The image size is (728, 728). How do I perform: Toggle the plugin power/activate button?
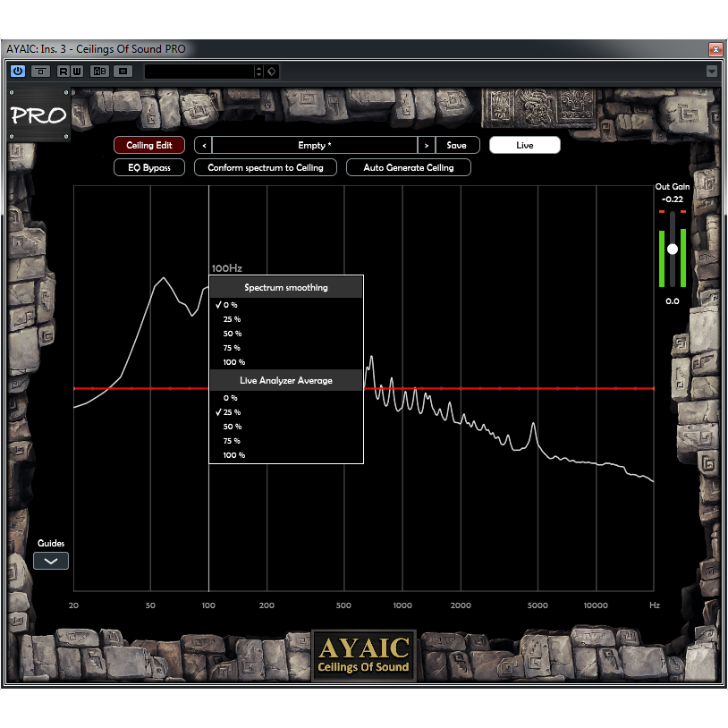[18, 72]
